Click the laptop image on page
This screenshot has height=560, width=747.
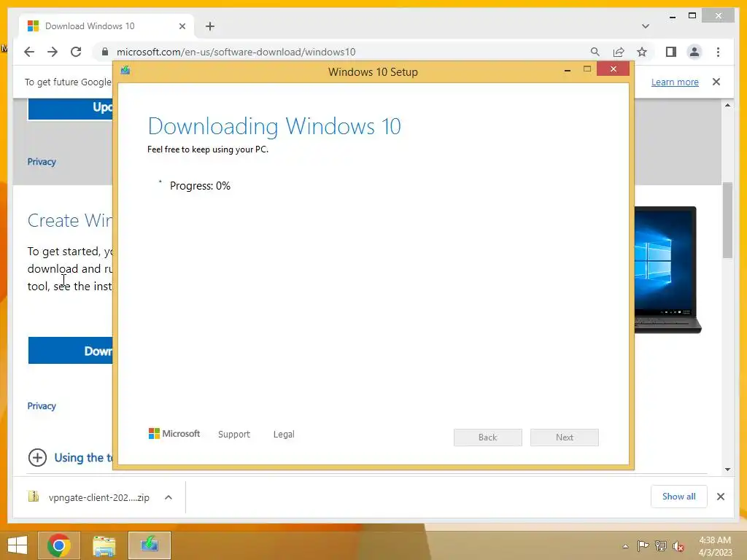coord(667,270)
